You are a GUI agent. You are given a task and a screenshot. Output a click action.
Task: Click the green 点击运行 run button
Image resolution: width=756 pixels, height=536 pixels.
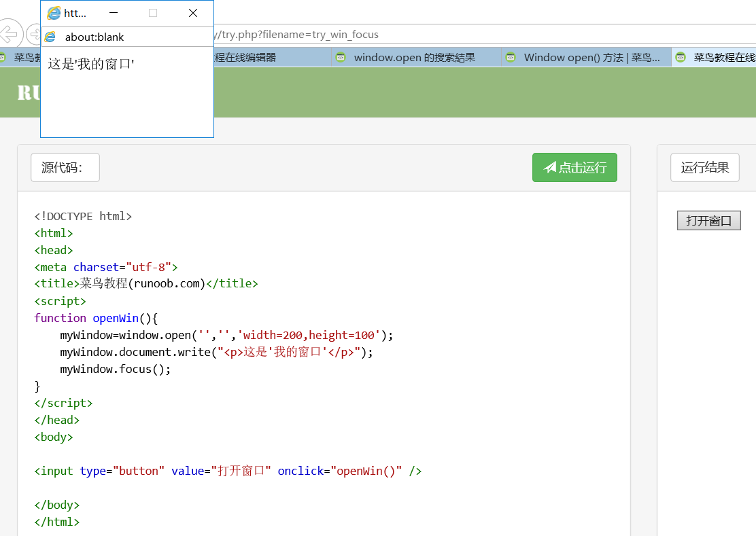pyautogui.click(x=574, y=168)
